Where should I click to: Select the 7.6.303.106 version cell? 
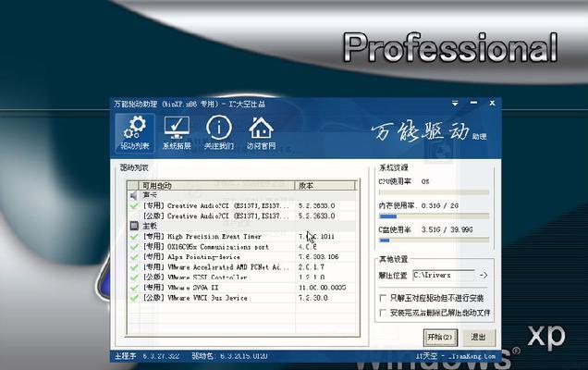[319, 257]
